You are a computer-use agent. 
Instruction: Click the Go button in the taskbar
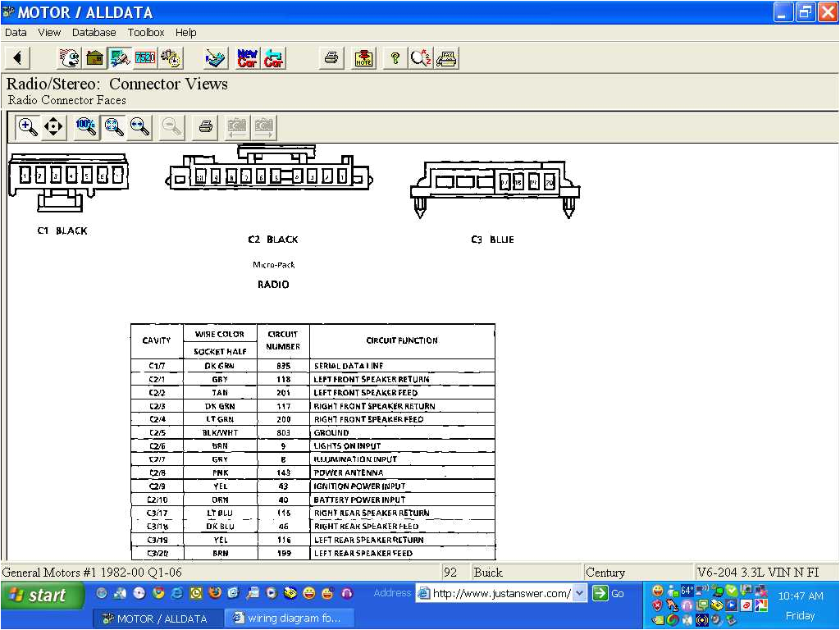point(605,592)
